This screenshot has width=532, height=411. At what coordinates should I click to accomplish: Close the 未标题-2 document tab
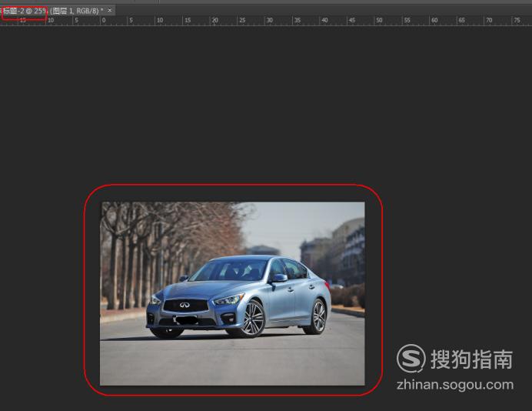[x=110, y=11]
